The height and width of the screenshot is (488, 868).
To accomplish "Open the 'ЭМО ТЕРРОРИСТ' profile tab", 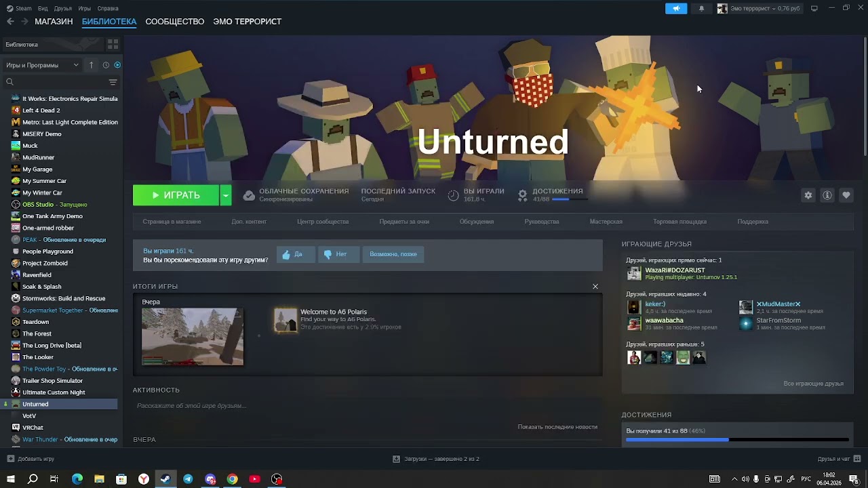I will [x=248, y=22].
